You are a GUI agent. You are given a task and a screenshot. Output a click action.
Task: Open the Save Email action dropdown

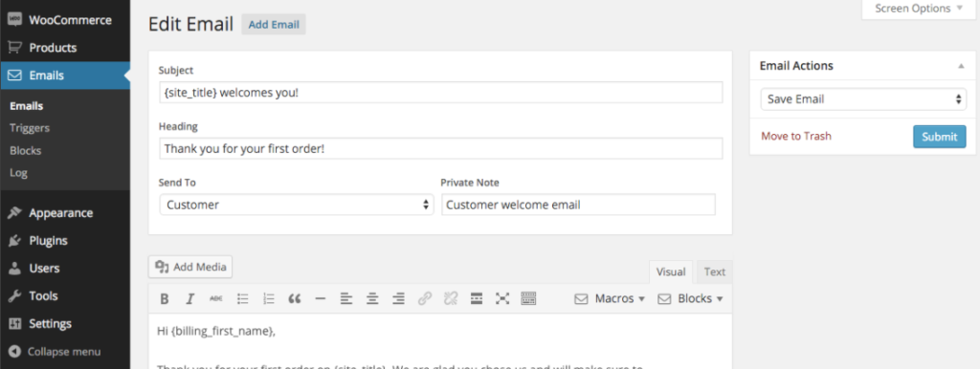863,99
